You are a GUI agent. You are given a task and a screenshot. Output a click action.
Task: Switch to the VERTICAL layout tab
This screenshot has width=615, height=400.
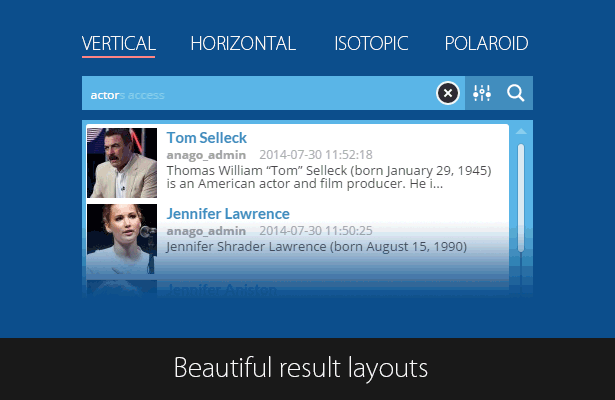click(118, 44)
